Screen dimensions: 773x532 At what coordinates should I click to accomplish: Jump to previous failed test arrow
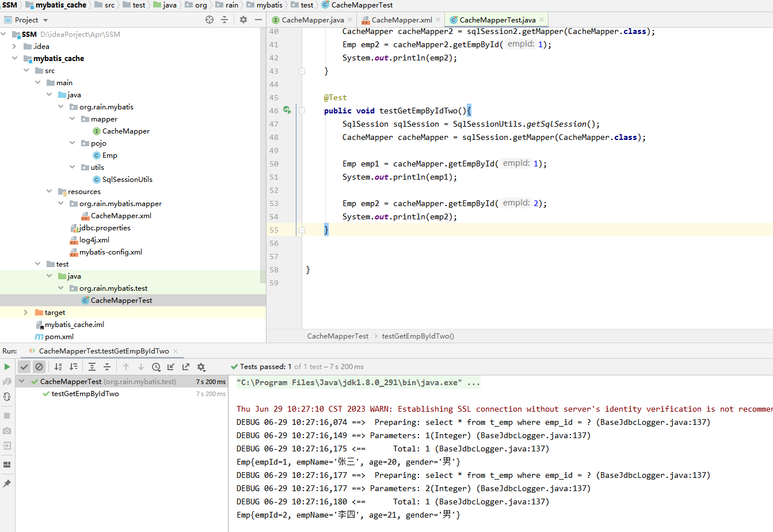[126, 367]
